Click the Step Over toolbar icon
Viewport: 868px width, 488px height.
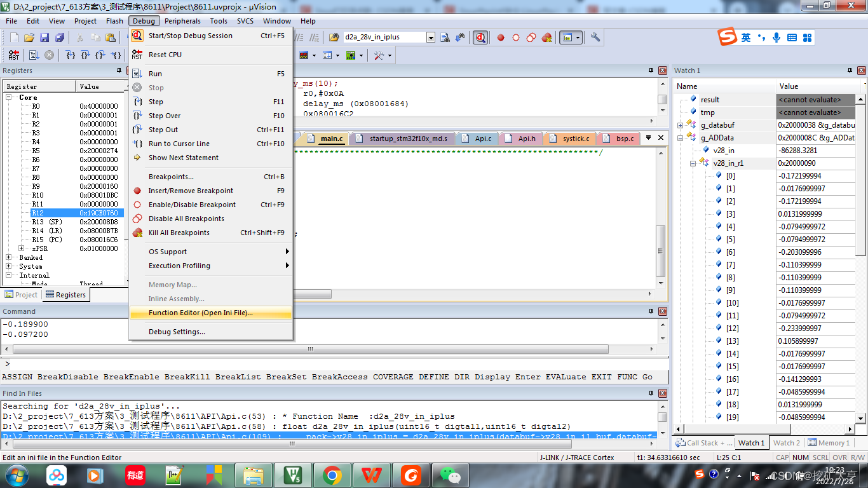click(86, 55)
